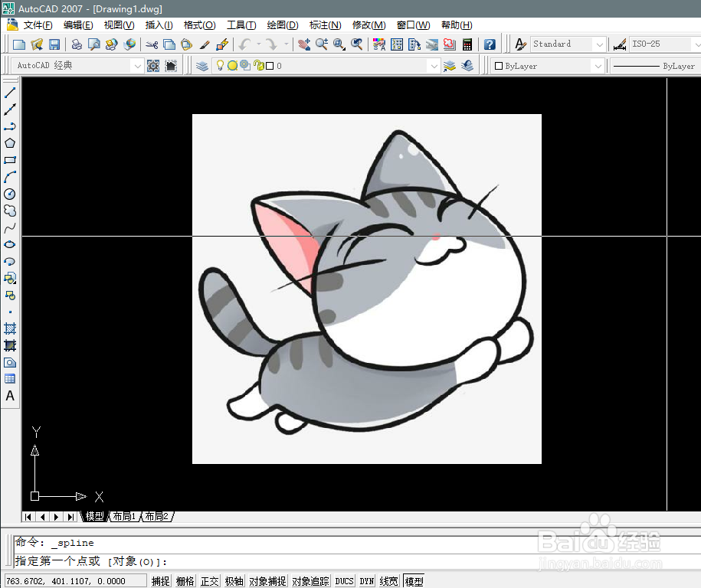The width and height of the screenshot is (701, 588).
Task: Toggle the 正交 ortho mode
Action: (209, 581)
